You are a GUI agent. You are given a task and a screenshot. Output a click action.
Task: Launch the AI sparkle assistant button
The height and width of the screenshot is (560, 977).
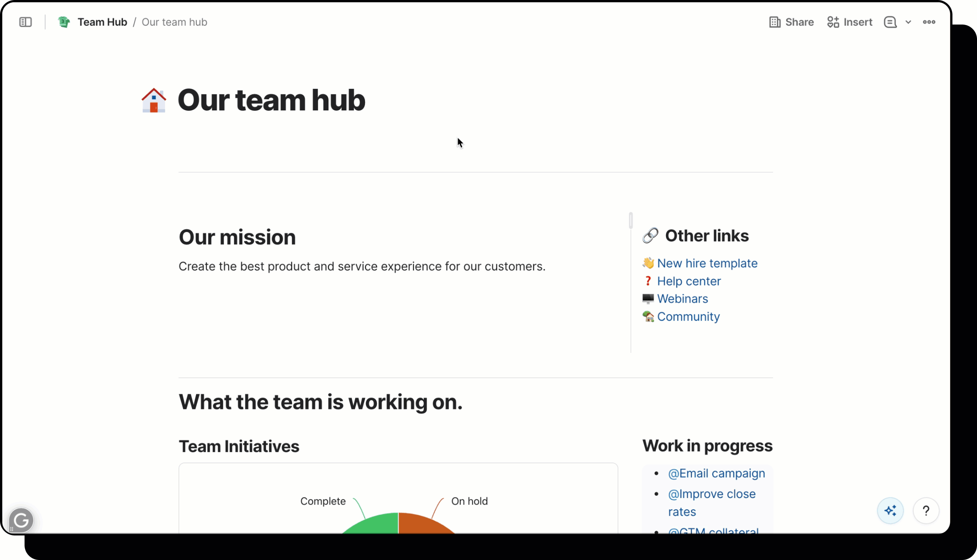point(890,511)
